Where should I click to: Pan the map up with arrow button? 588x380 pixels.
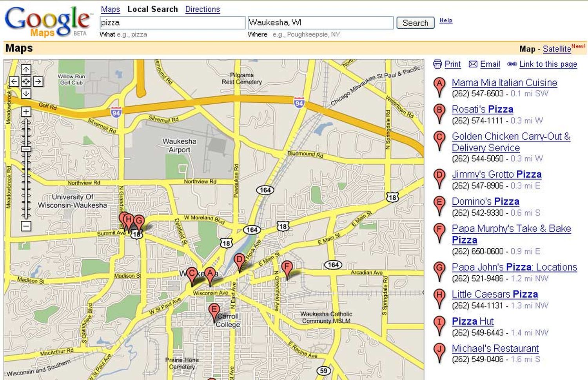click(x=26, y=70)
